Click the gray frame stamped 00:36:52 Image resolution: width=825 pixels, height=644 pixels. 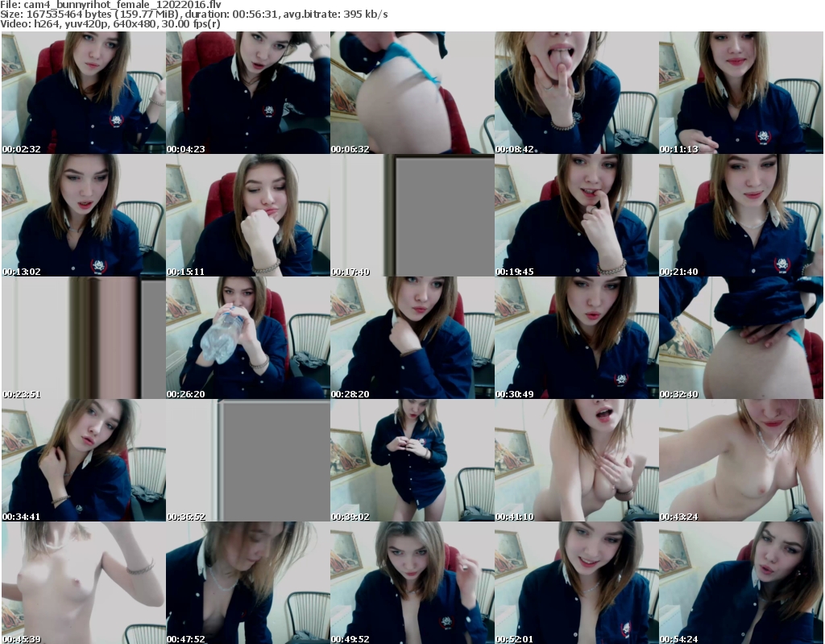[x=248, y=460]
